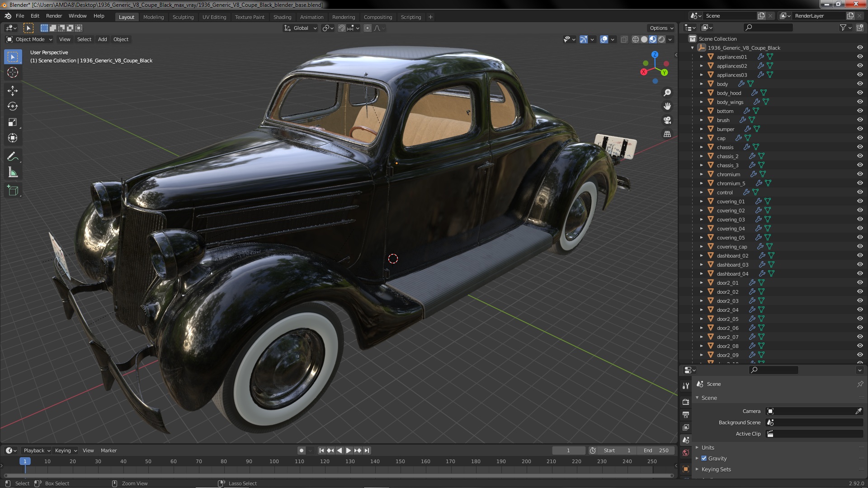Open the Output properties tab
Screen dimensions: 868x488
686,414
